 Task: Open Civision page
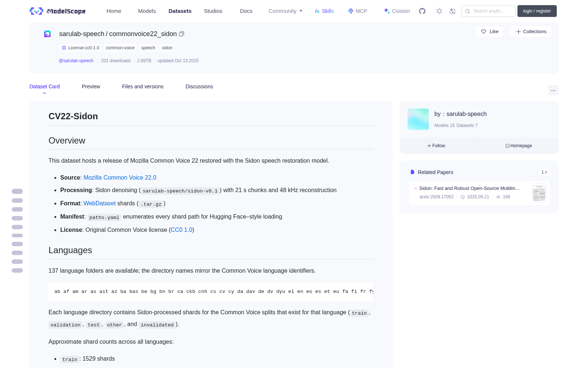click(x=397, y=11)
